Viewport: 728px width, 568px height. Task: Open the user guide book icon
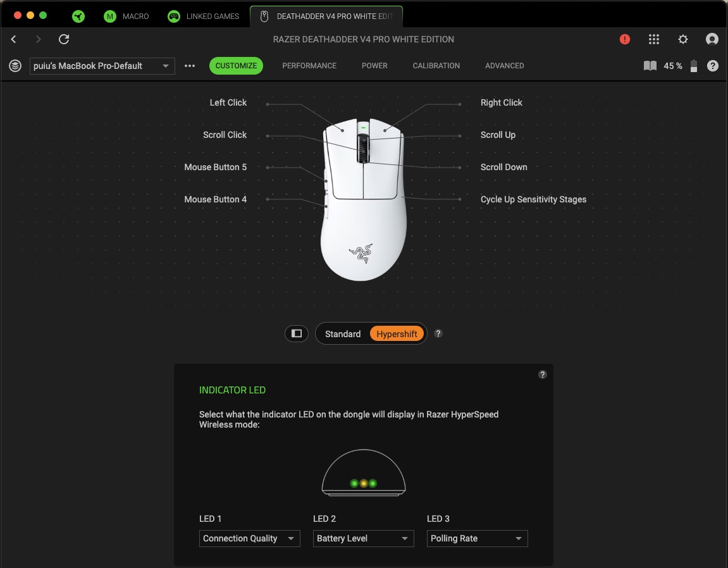pos(650,66)
